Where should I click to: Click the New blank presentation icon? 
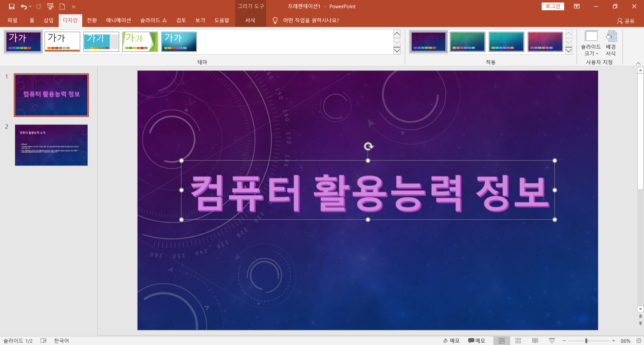coord(62,6)
